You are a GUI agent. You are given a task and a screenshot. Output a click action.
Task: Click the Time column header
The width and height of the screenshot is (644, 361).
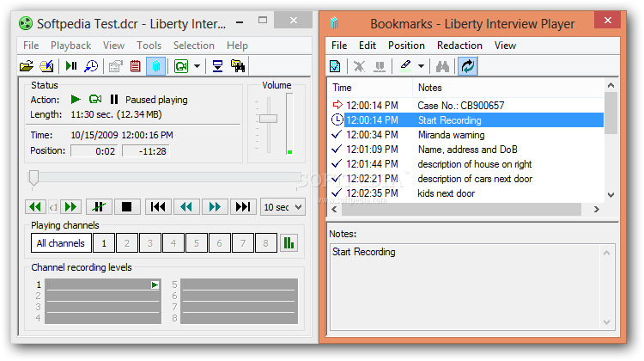pyautogui.click(x=370, y=88)
